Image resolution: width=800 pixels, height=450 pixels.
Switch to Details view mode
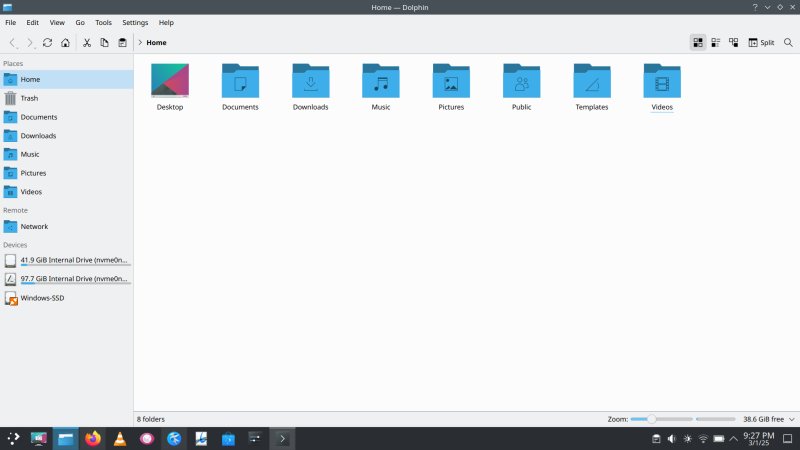(x=734, y=43)
